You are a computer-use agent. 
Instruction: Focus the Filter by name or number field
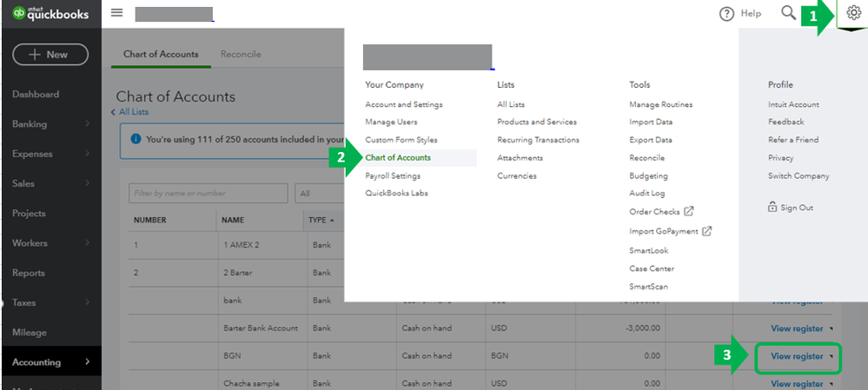[209, 194]
